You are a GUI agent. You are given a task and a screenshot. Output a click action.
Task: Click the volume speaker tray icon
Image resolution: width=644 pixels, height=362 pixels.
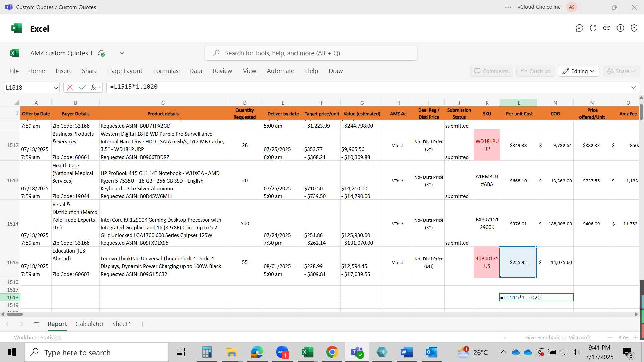pyautogui.click(x=576, y=352)
